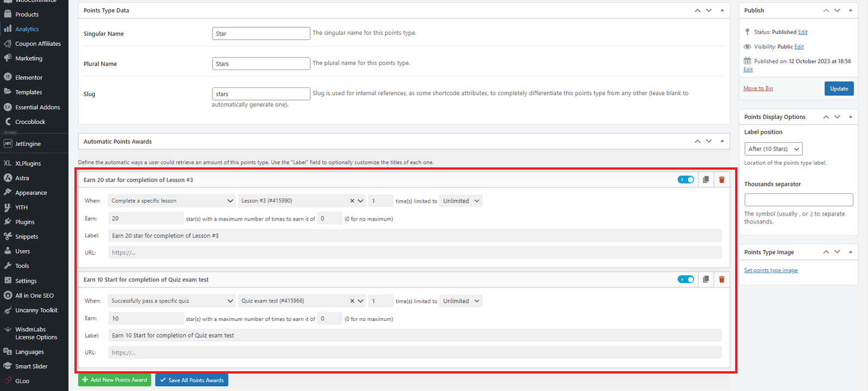Delete the Lesson #3 points award
868x391 pixels.
coord(722,180)
